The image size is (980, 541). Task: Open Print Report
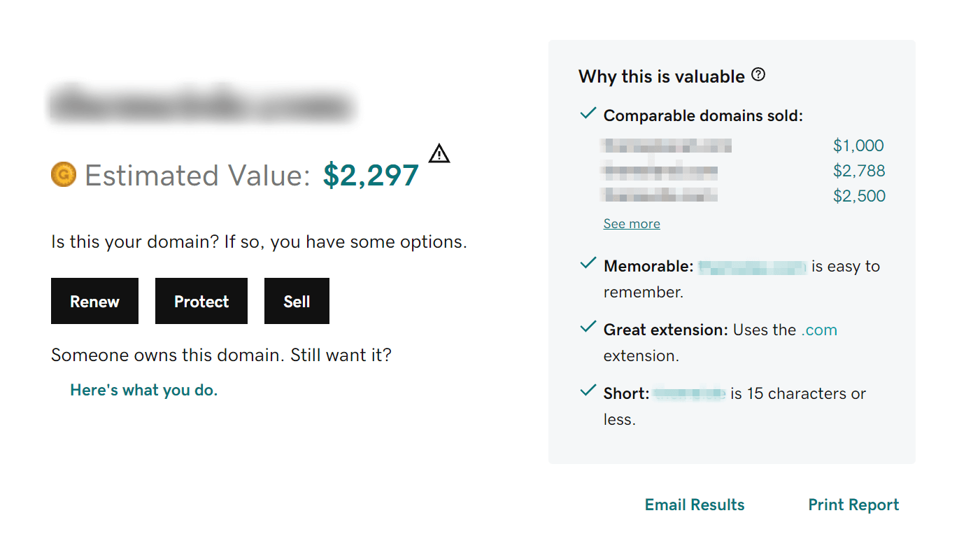coord(853,504)
